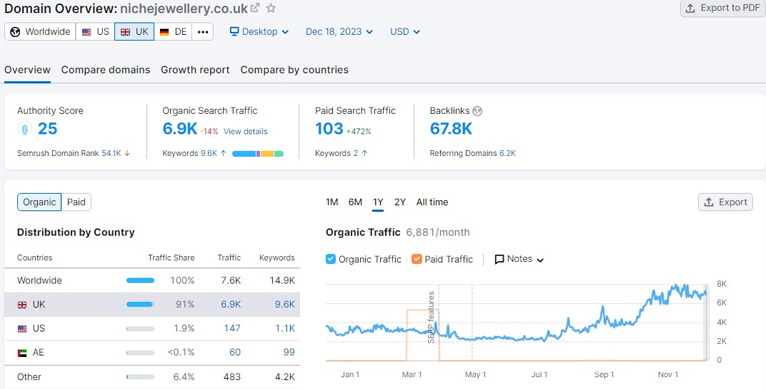Viewport: 766px width, 389px height.
Task: Open the USD currency dropdown
Action: pos(405,32)
